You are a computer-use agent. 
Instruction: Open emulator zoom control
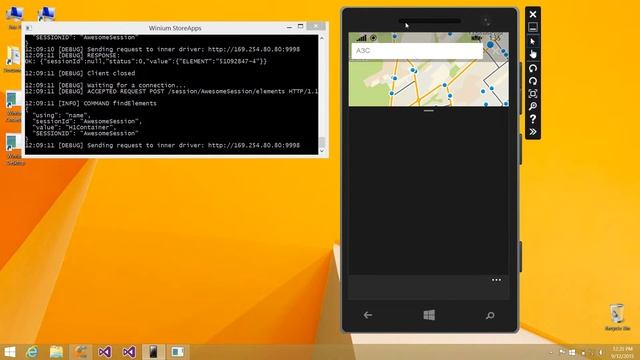533,106
